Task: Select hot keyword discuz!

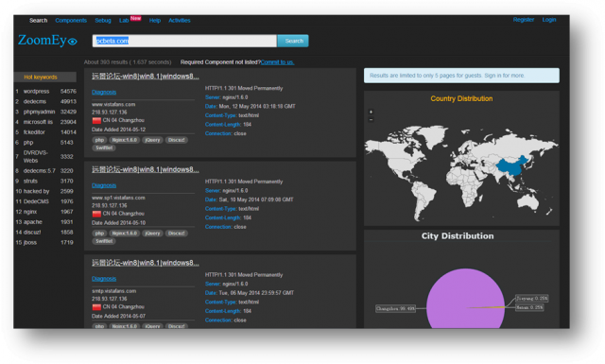Action: click(x=32, y=233)
